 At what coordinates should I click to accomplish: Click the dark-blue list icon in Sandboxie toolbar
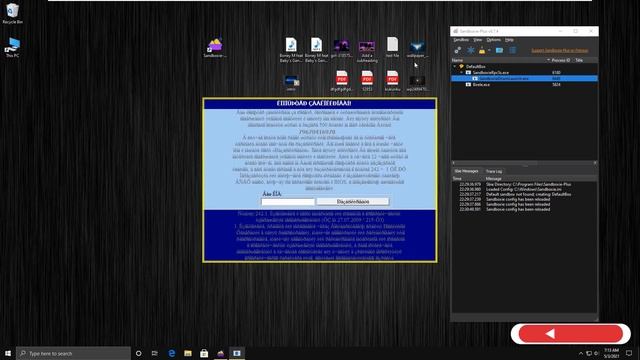click(x=513, y=50)
